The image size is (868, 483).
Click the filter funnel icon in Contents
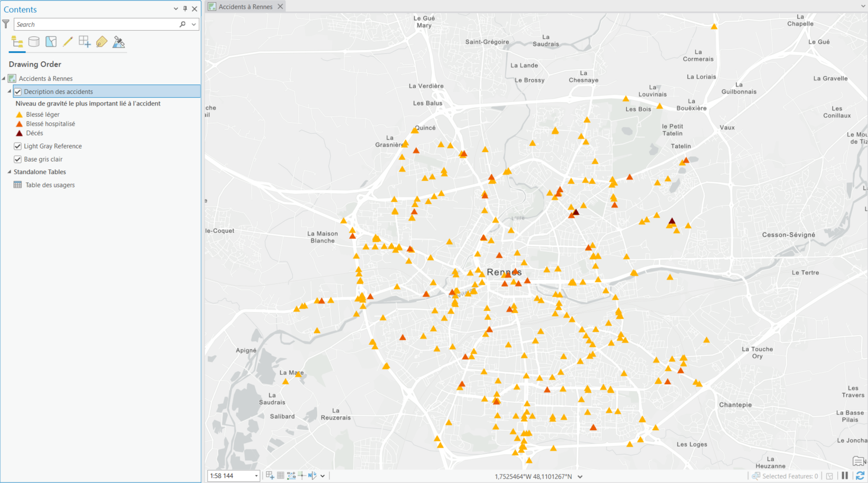coord(6,24)
